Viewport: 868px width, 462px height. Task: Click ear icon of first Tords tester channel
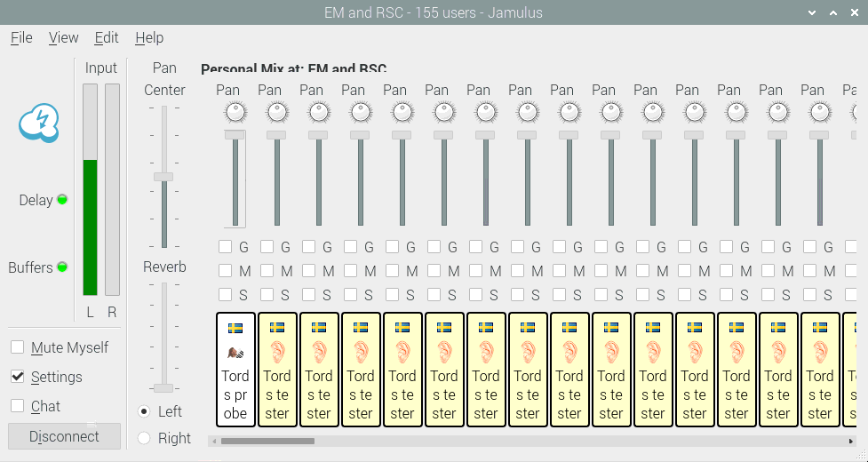coord(277,352)
